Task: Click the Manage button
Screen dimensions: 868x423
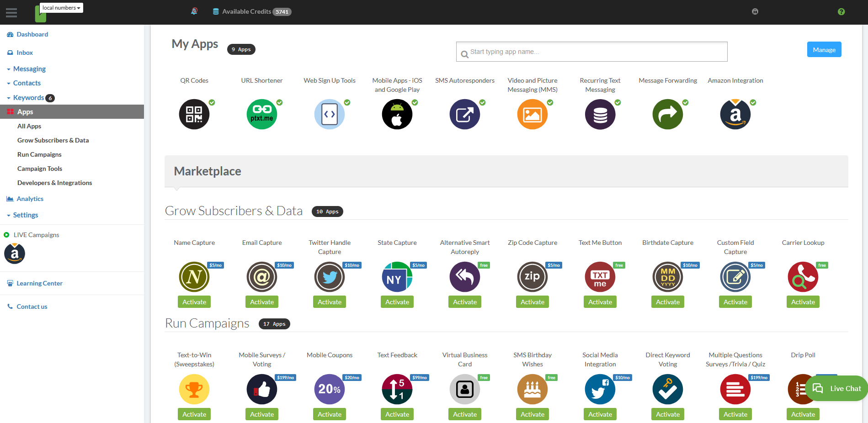Action: tap(824, 49)
